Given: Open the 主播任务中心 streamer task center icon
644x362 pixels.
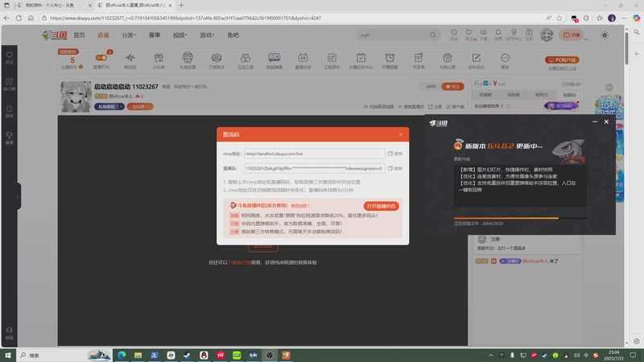Looking at the screenshot, I should tap(361, 60).
